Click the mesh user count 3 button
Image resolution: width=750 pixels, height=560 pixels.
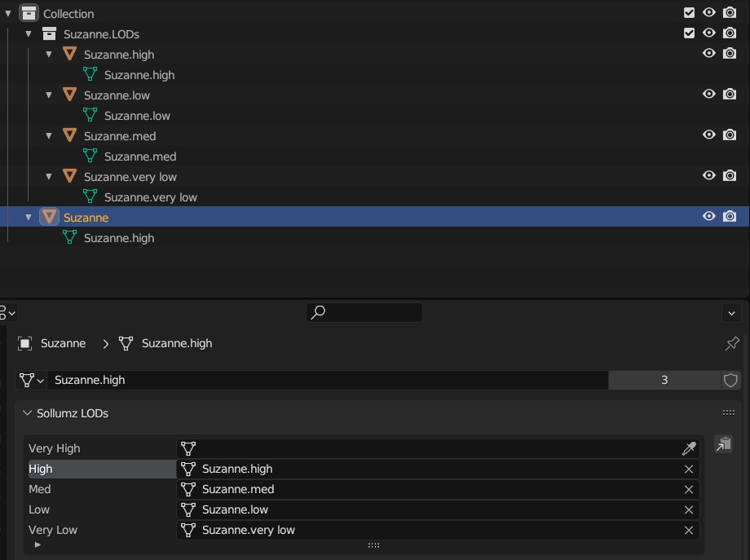point(664,380)
